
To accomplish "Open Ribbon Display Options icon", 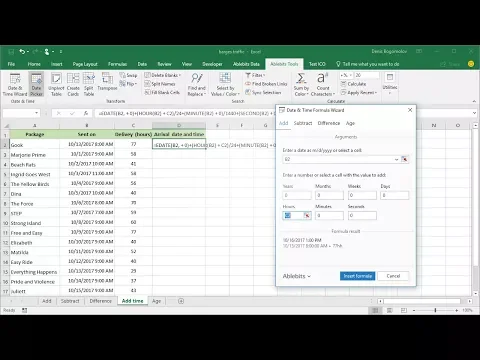I will [x=419, y=51].
